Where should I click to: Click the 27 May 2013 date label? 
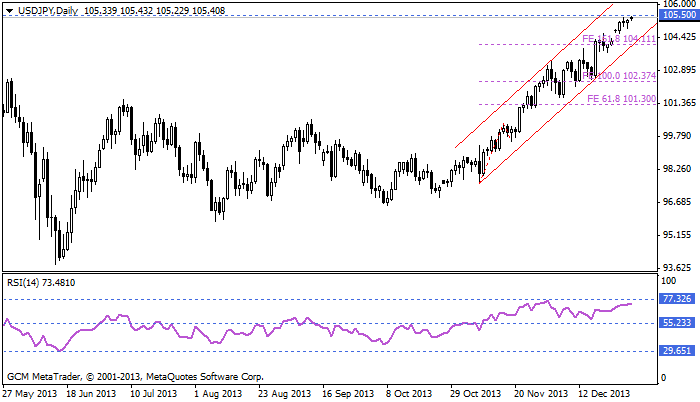(x=29, y=394)
